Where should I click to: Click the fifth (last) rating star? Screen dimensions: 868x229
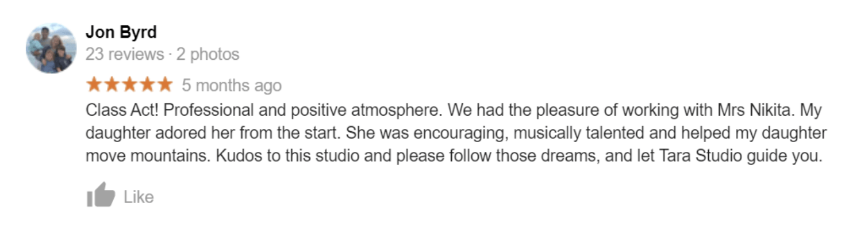coord(164,85)
